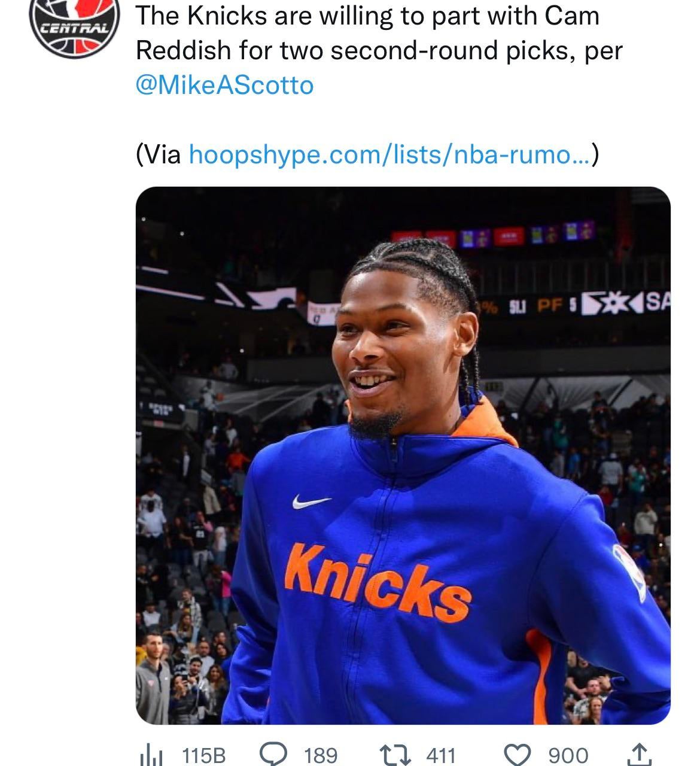Click the NBA logo patch on sleeve
The height and width of the screenshot is (766, 700).
coord(630,573)
